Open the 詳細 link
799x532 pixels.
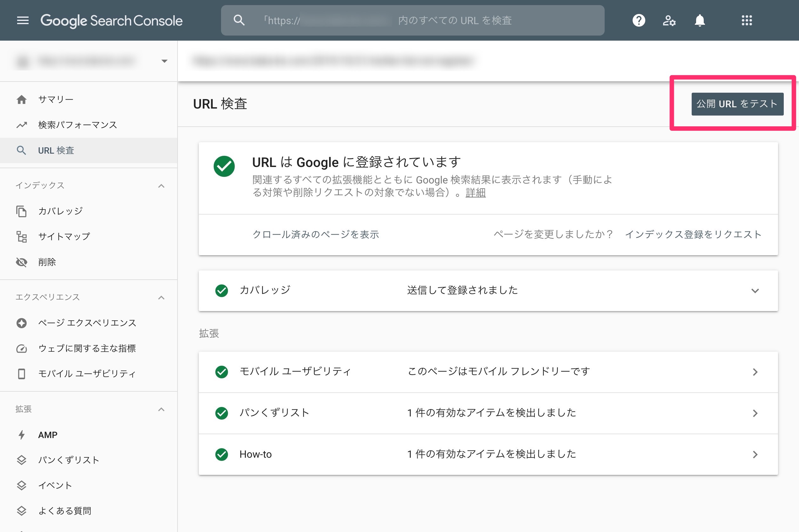[475, 193]
